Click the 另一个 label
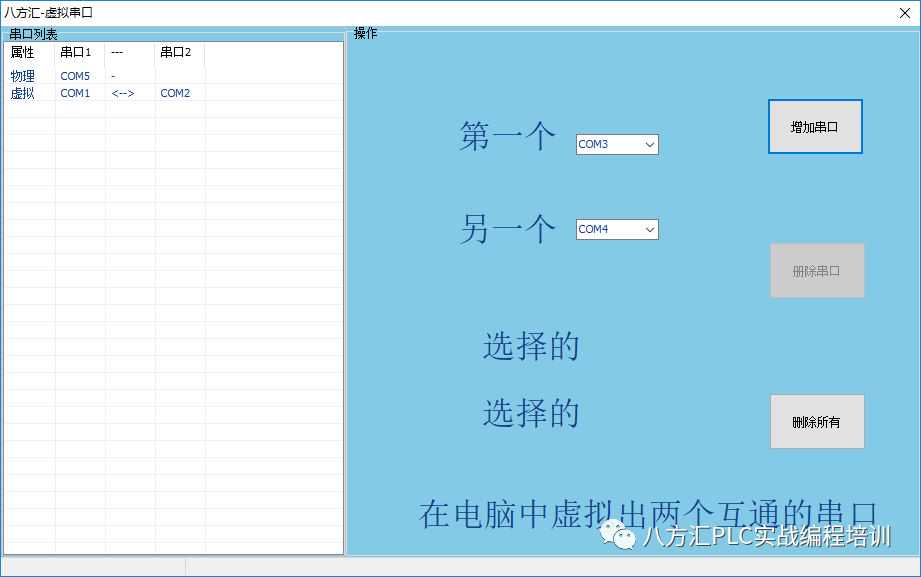Image resolution: width=921 pixels, height=577 pixels. pos(507,230)
